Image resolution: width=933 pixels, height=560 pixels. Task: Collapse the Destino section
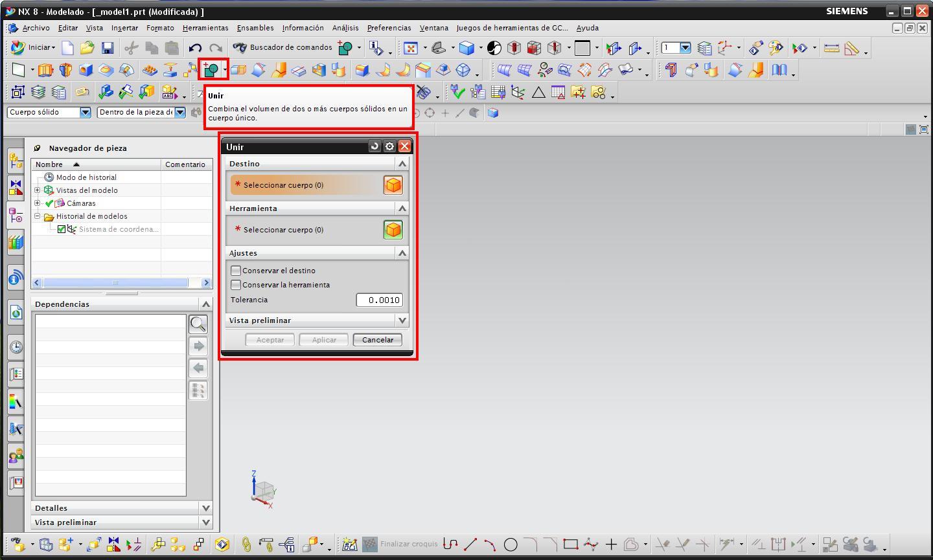(x=402, y=164)
